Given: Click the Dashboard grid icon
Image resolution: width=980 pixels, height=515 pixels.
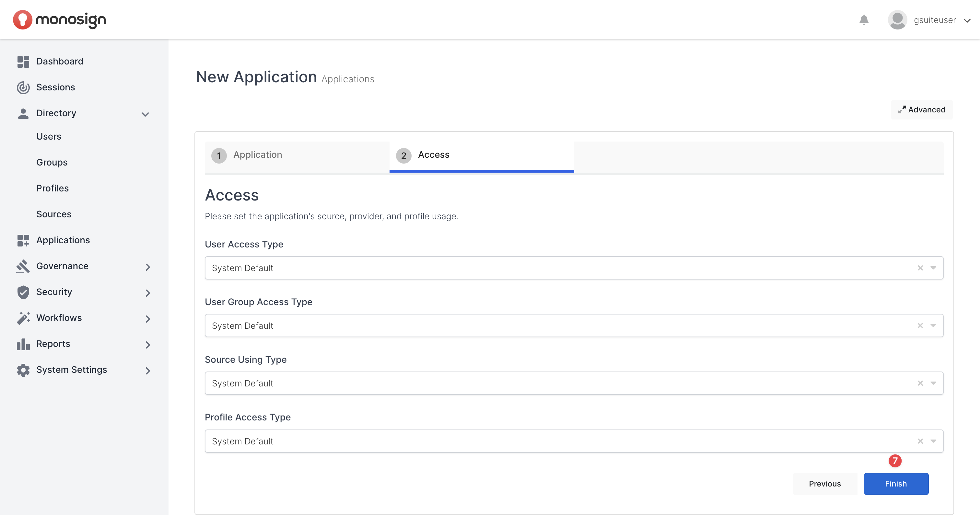Looking at the screenshot, I should tap(23, 62).
